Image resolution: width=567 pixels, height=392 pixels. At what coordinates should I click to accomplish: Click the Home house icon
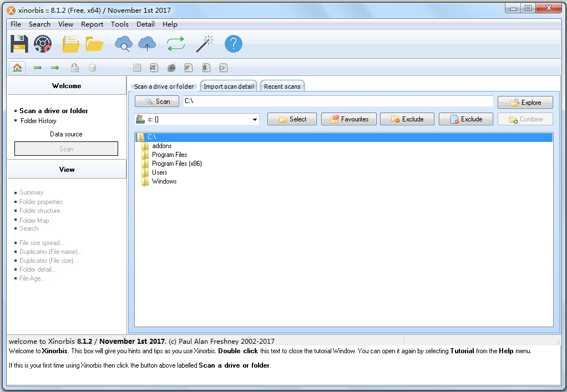(17, 68)
